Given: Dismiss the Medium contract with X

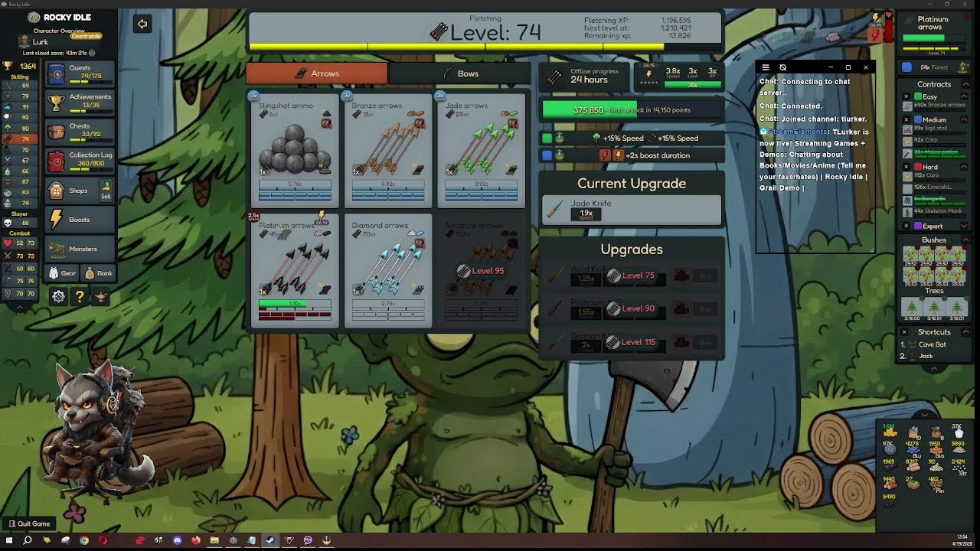Looking at the screenshot, I should pyautogui.click(x=906, y=120).
